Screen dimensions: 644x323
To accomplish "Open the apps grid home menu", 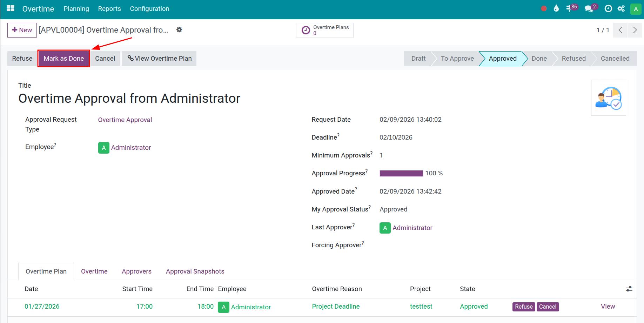I will (x=11, y=8).
